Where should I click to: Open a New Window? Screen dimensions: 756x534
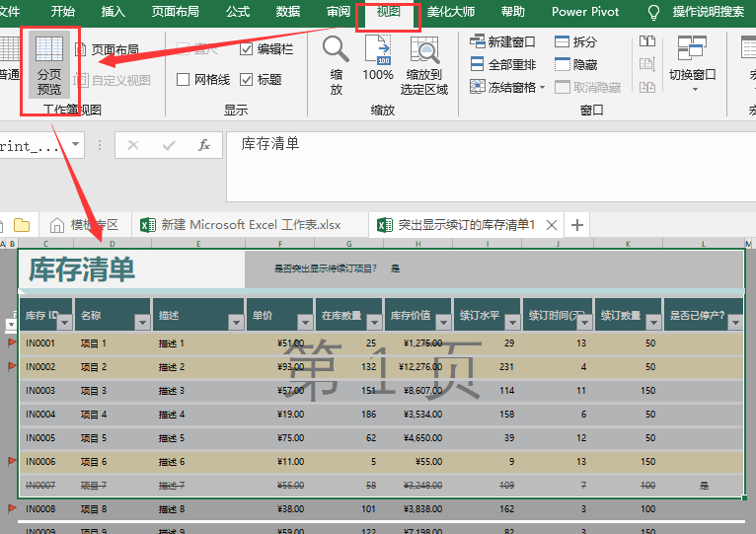click(x=503, y=42)
